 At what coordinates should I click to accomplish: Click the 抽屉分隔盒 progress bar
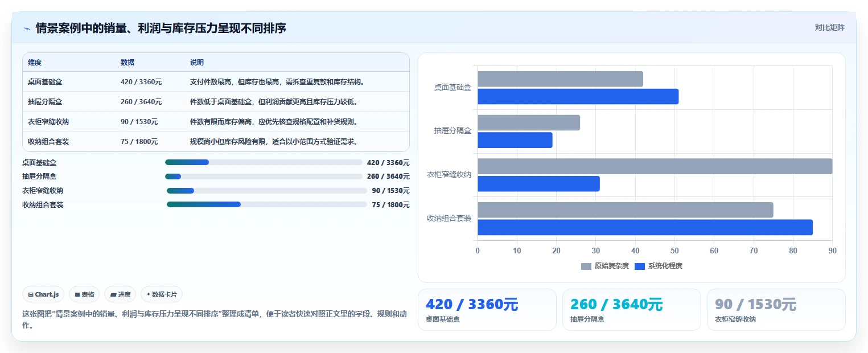click(x=264, y=176)
